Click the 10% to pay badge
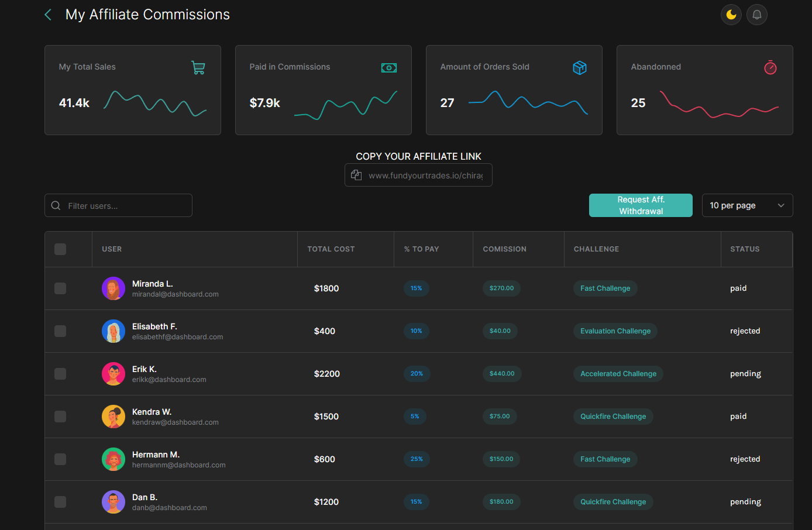 [416, 331]
